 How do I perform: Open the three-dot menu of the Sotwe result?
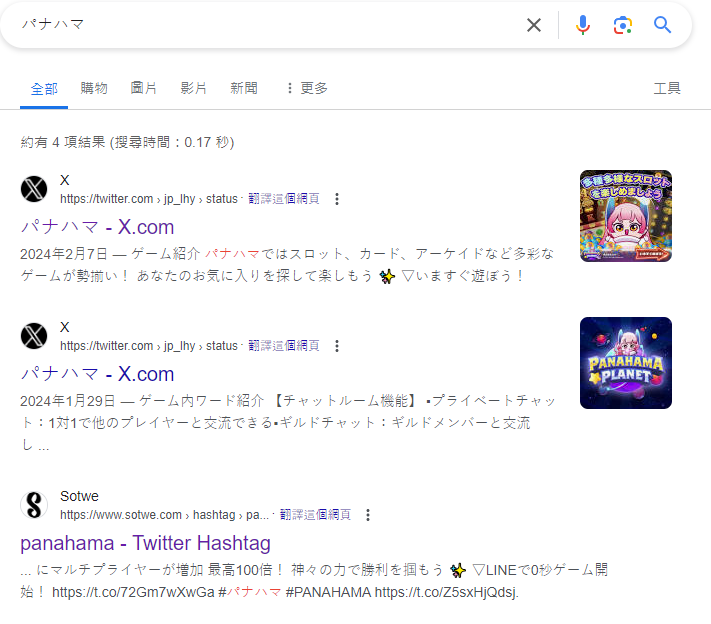(x=368, y=515)
